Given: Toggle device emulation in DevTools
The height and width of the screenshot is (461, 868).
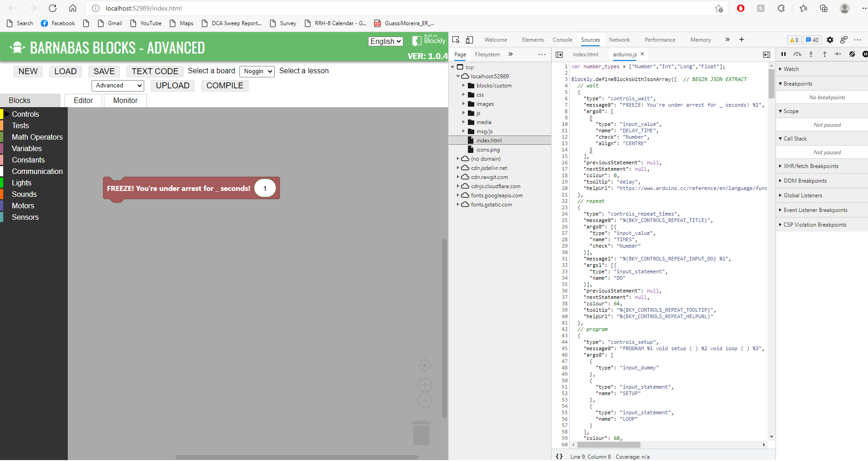Looking at the screenshot, I should (469, 40).
